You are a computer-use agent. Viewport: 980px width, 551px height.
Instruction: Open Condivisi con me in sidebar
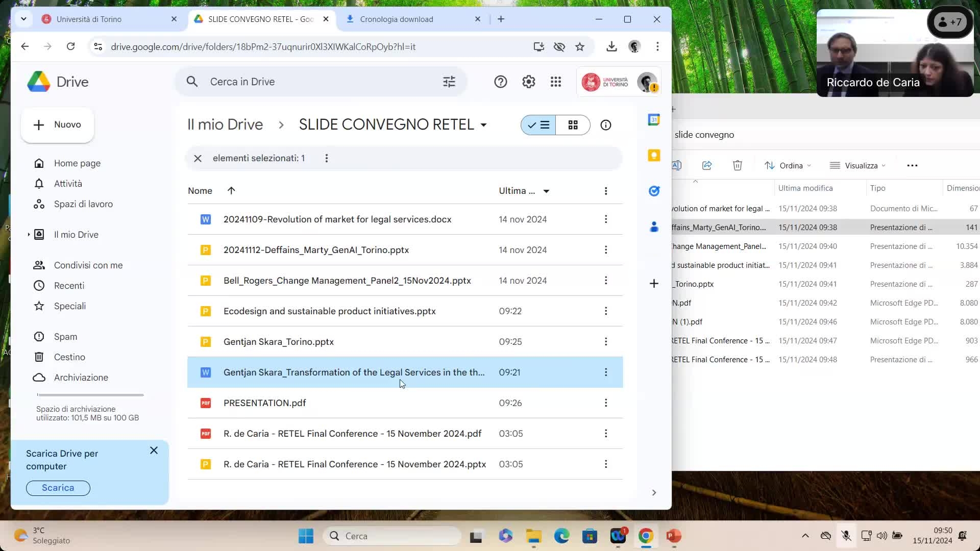88,265
